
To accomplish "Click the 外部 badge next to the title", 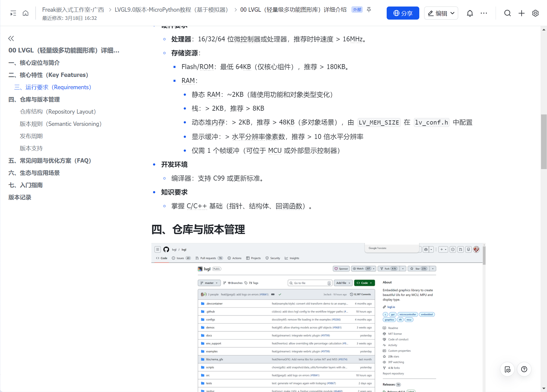I will click(357, 9).
